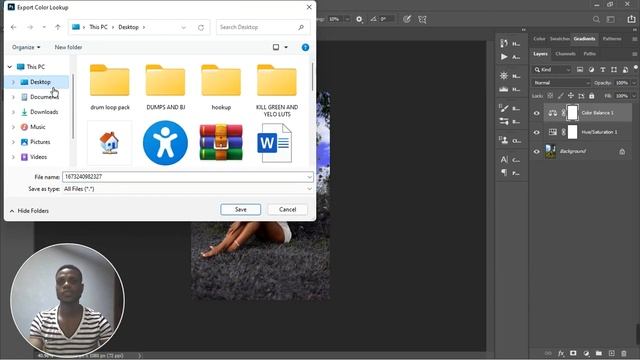Click the Cancel button

(287, 209)
